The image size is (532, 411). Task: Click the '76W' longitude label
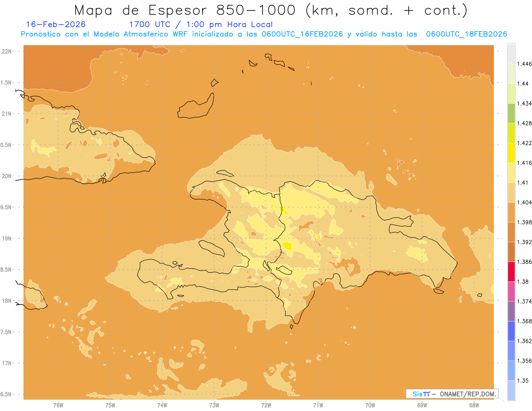(58, 405)
